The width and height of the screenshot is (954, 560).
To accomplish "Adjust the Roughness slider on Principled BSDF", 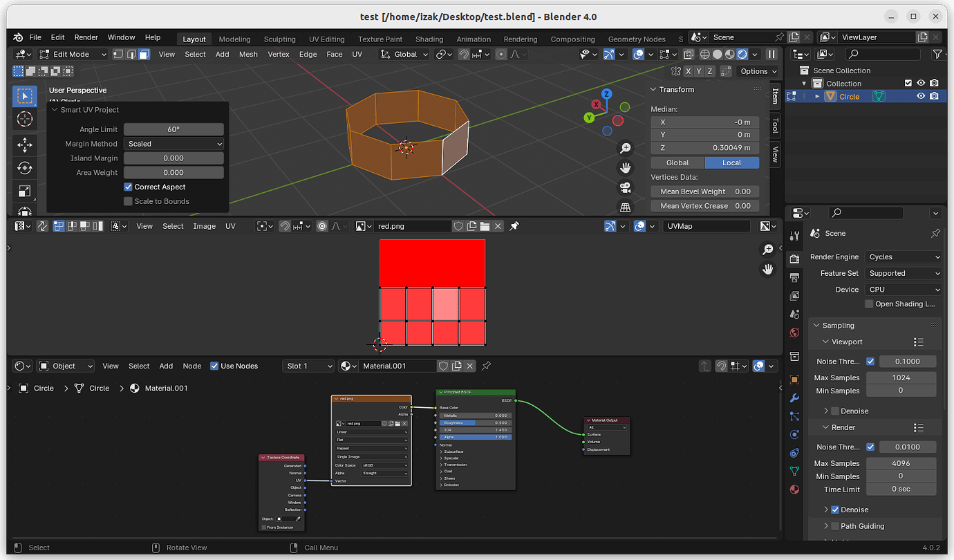I will click(x=476, y=422).
